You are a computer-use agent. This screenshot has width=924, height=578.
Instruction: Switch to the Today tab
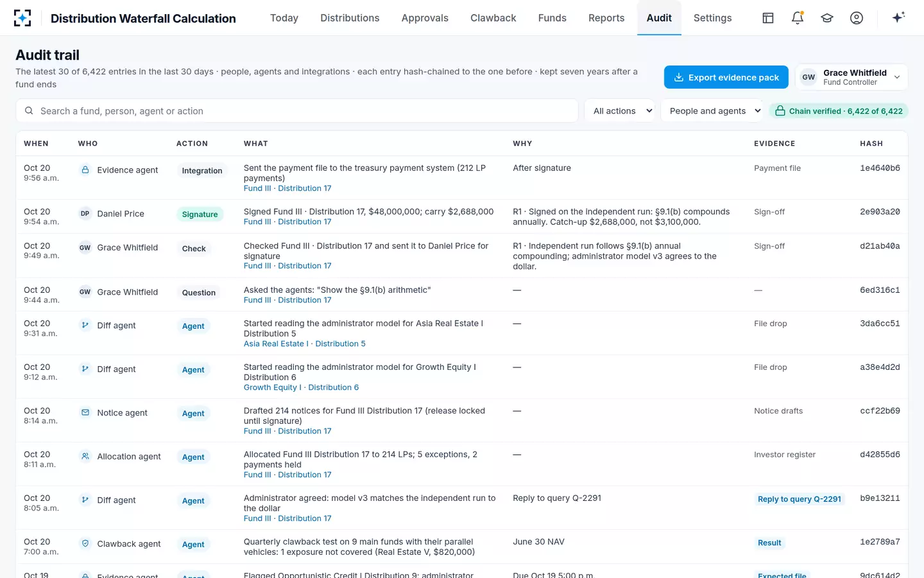tap(284, 18)
